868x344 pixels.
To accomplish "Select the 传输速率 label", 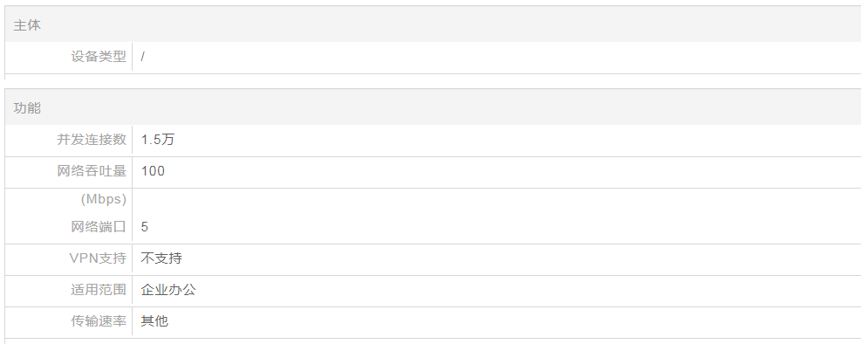I will (x=99, y=321).
